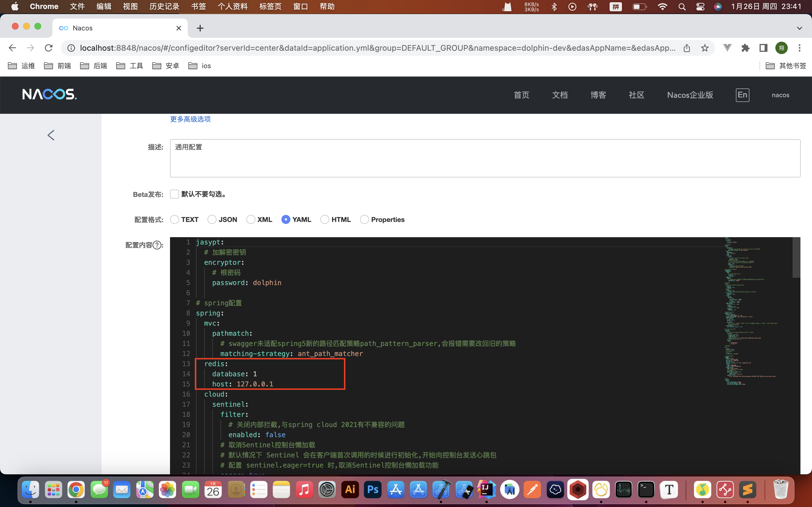
Task: Open the Chrome extensions puzzle icon
Action: [x=745, y=48]
